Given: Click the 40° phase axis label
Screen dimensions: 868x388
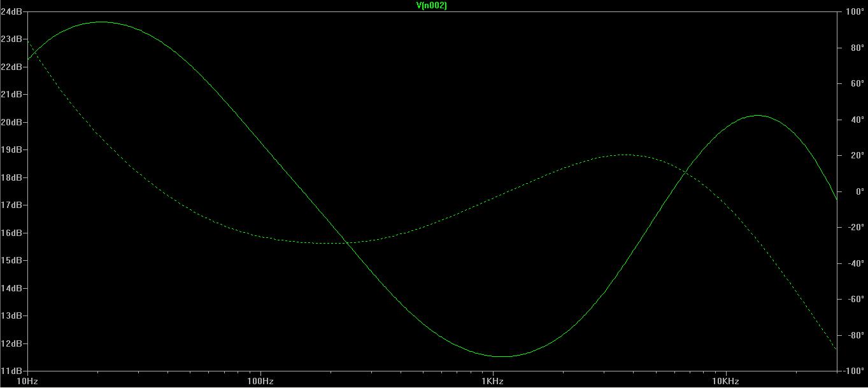Looking at the screenshot, I should click(x=857, y=120).
